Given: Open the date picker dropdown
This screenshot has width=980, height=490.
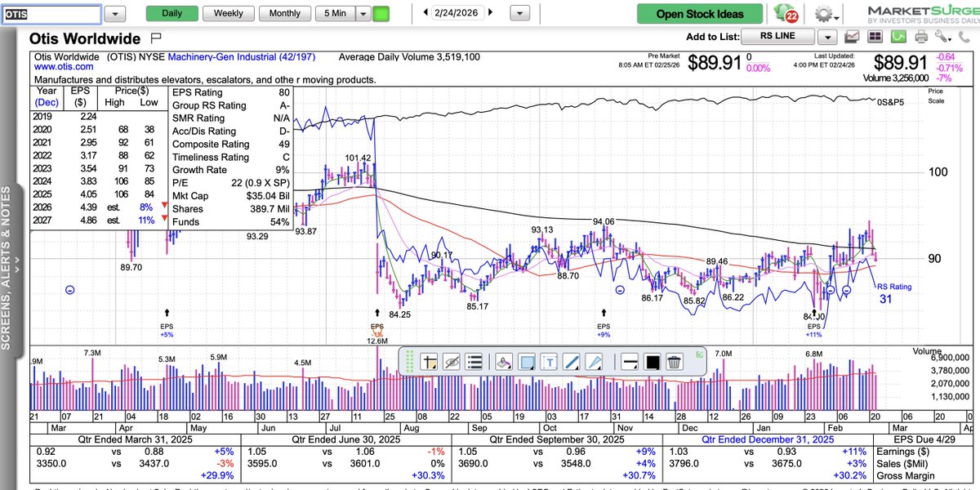Looking at the screenshot, I should point(519,14).
